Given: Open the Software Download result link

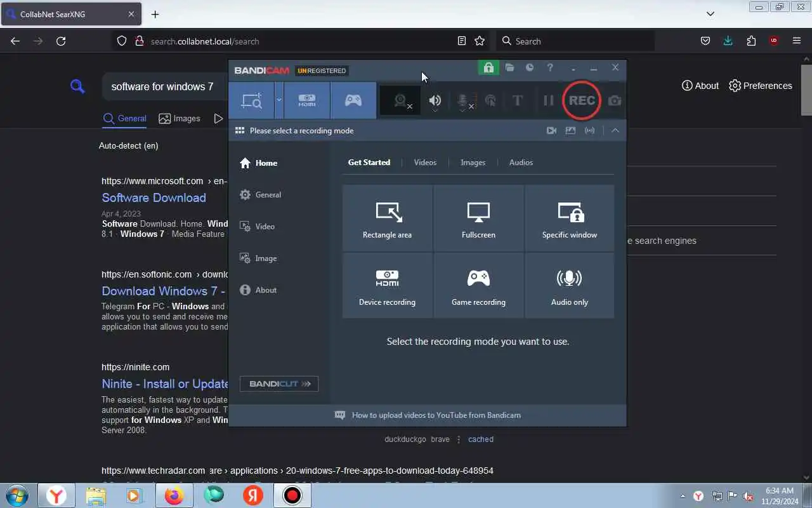Looking at the screenshot, I should 154,197.
